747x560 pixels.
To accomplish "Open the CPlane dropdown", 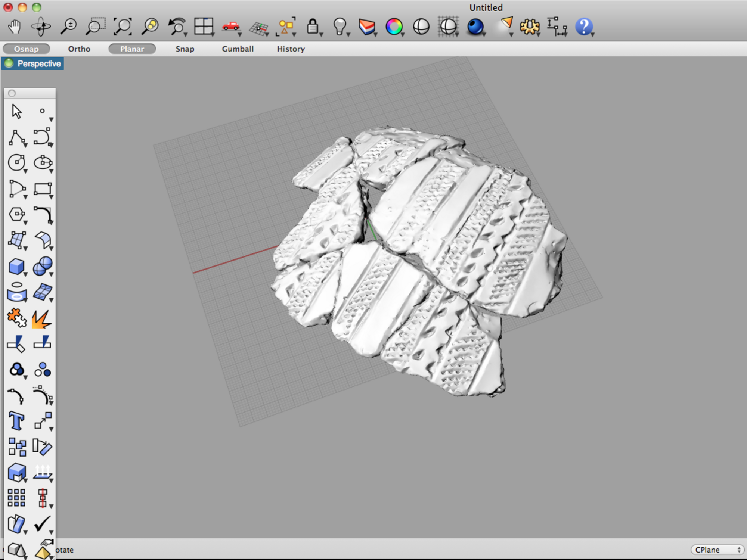I will pos(717,550).
